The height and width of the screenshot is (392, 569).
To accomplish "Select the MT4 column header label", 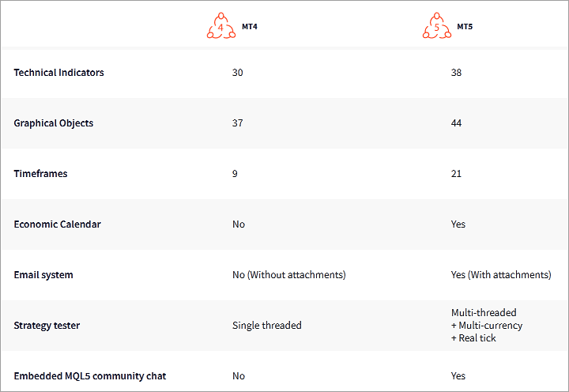I will (x=248, y=26).
